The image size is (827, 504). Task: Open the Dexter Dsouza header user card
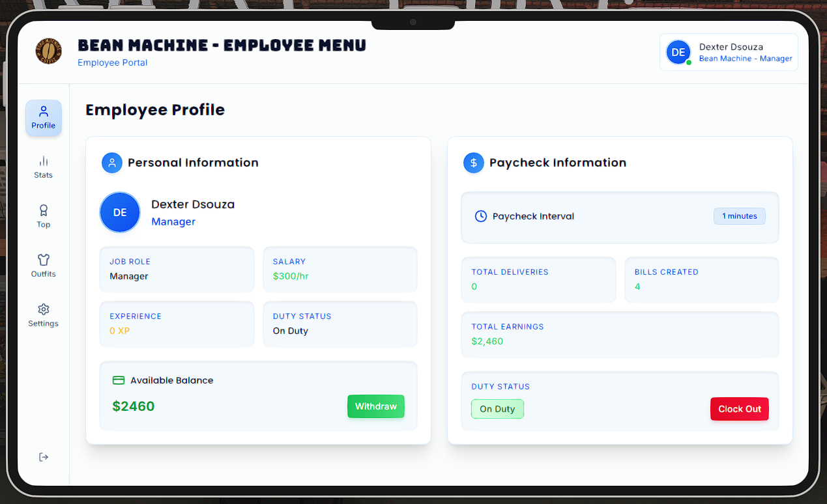point(729,52)
